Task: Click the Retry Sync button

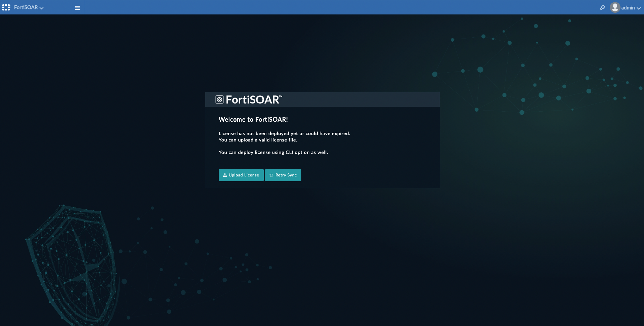Action: (x=283, y=175)
